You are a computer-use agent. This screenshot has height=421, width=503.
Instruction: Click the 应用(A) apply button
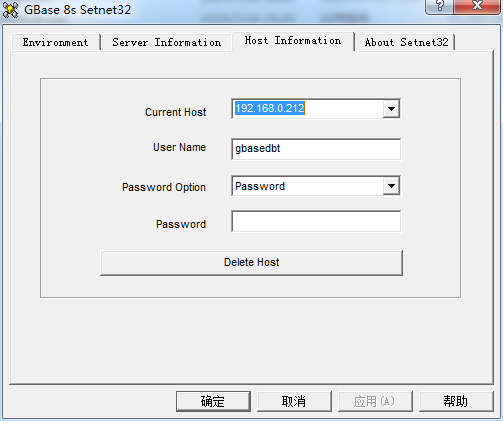[375, 401]
